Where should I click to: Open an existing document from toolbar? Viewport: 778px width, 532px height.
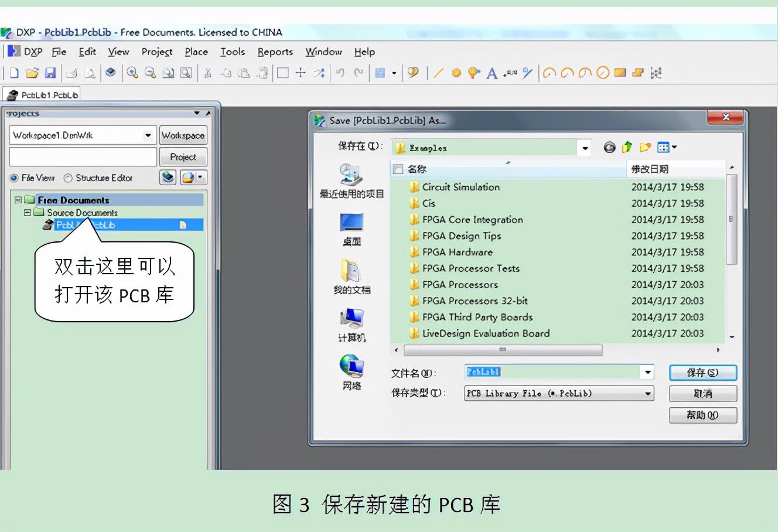[32, 73]
